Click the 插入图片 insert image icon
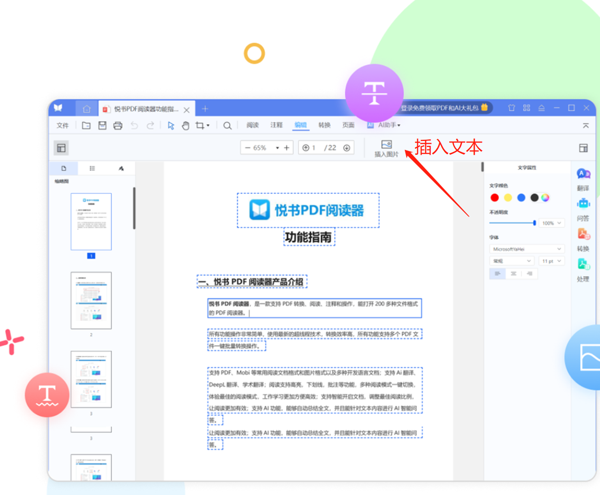 click(386, 146)
